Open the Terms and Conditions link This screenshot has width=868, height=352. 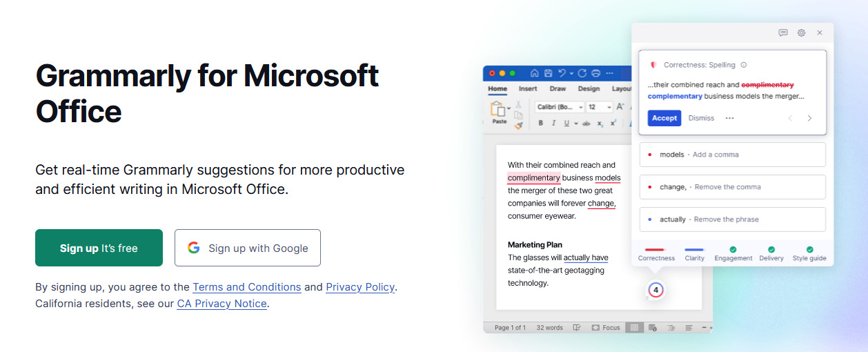(x=247, y=287)
